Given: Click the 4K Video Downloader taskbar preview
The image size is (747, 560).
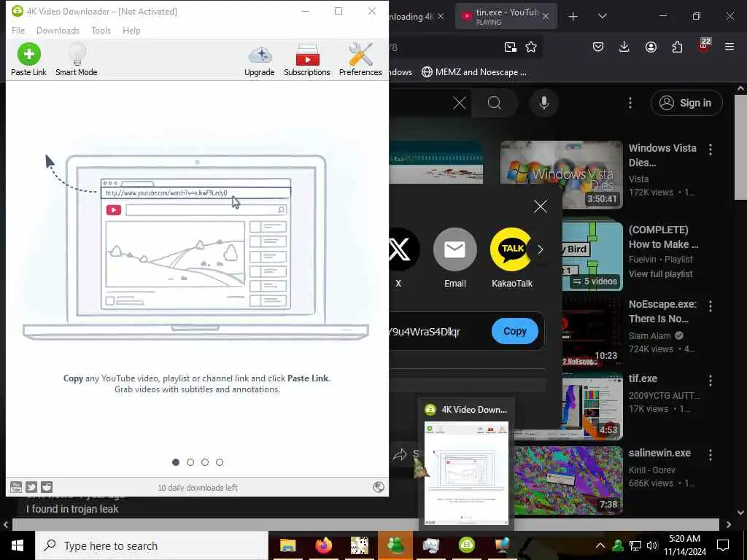Looking at the screenshot, I should click(x=466, y=472).
